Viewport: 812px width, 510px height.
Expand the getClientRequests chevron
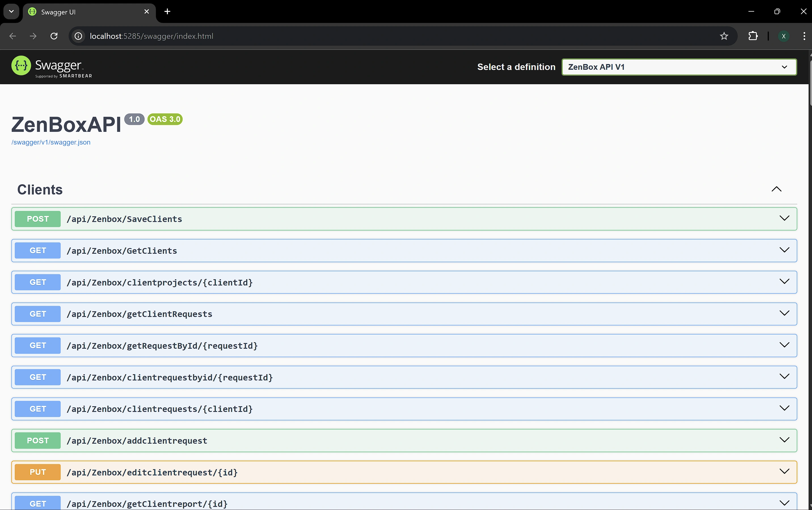(x=784, y=313)
